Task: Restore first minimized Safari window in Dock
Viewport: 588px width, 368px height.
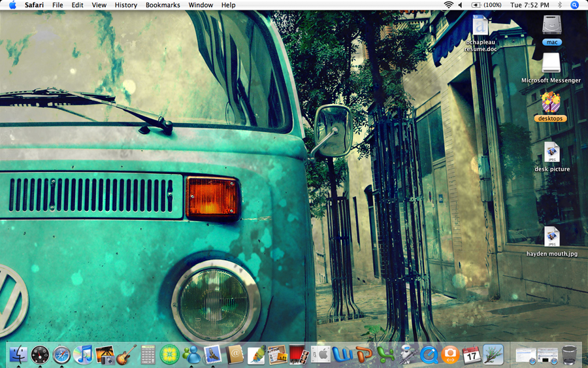Action: [x=526, y=356]
